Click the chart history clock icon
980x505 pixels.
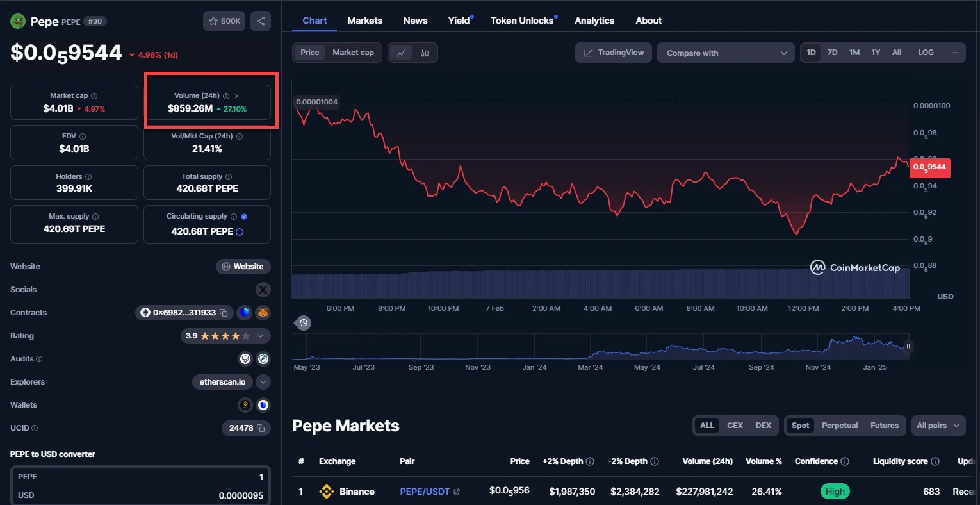304,323
